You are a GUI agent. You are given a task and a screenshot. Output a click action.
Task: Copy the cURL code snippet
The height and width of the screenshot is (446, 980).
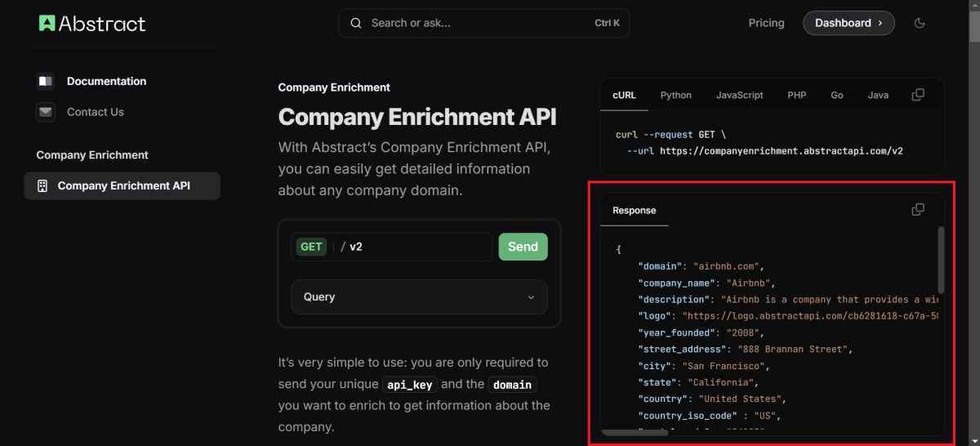(918, 95)
